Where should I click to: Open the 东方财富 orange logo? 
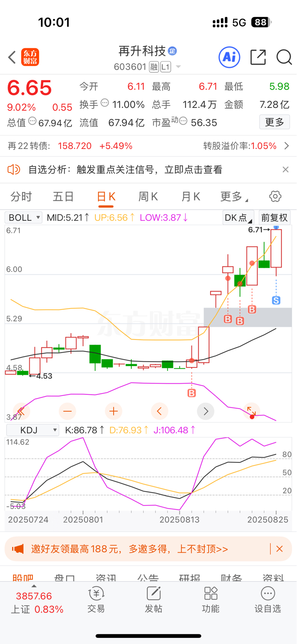pyautogui.click(x=30, y=57)
